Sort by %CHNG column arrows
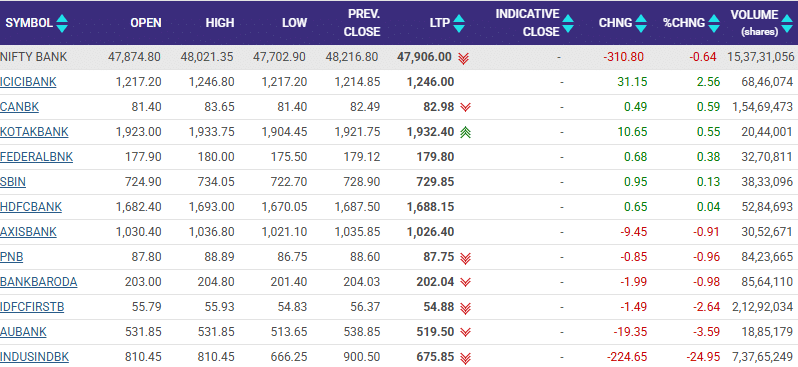The height and width of the screenshot is (367, 798). pos(715,23)
